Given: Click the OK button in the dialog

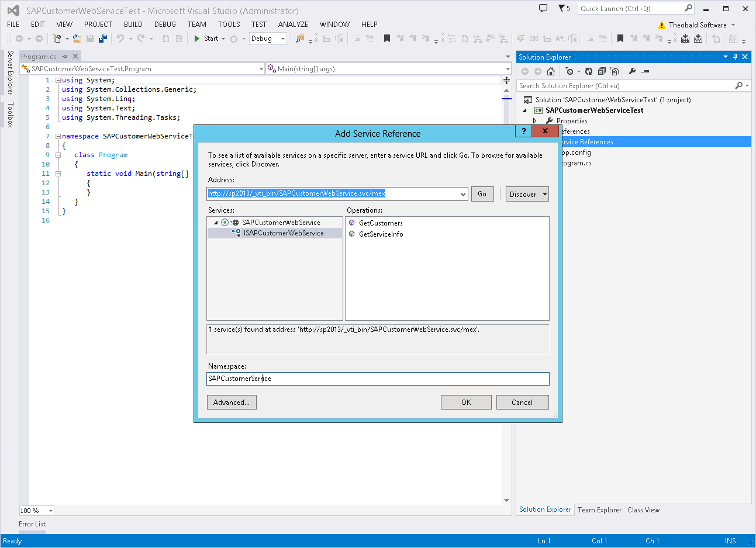Looking at the screenshot, I should 466,403.
